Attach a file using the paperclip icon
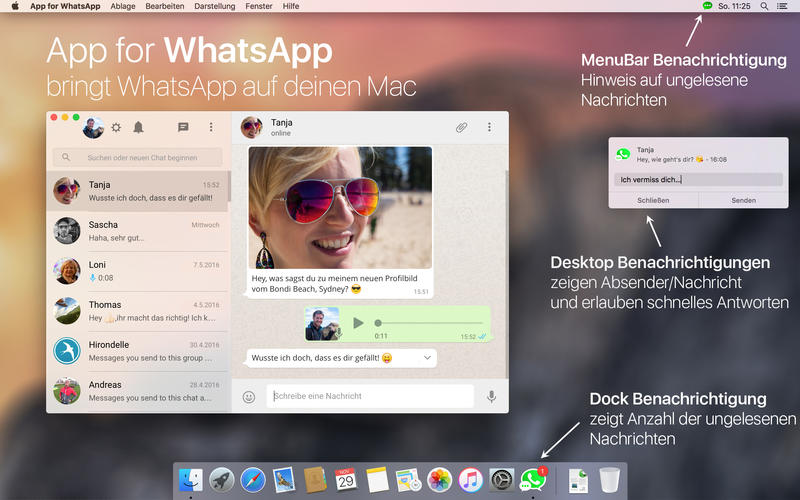 pyautogui.click(x=462, y=127)
